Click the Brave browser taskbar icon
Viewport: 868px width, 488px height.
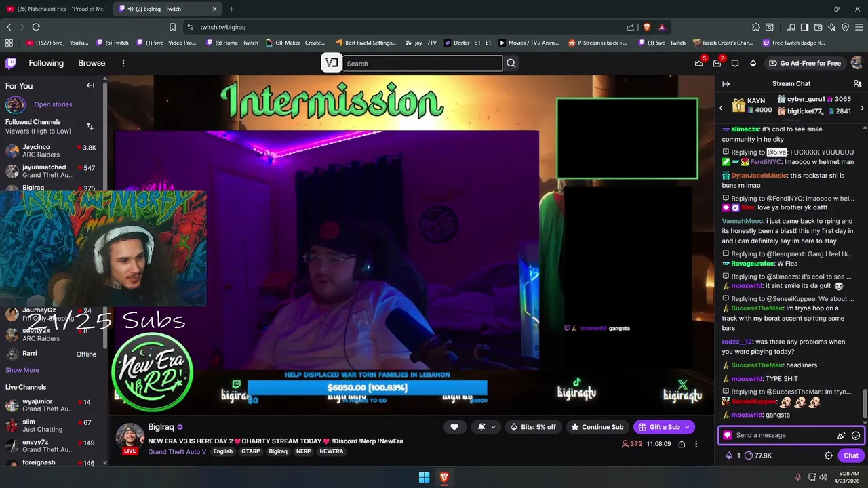[444, 477]
